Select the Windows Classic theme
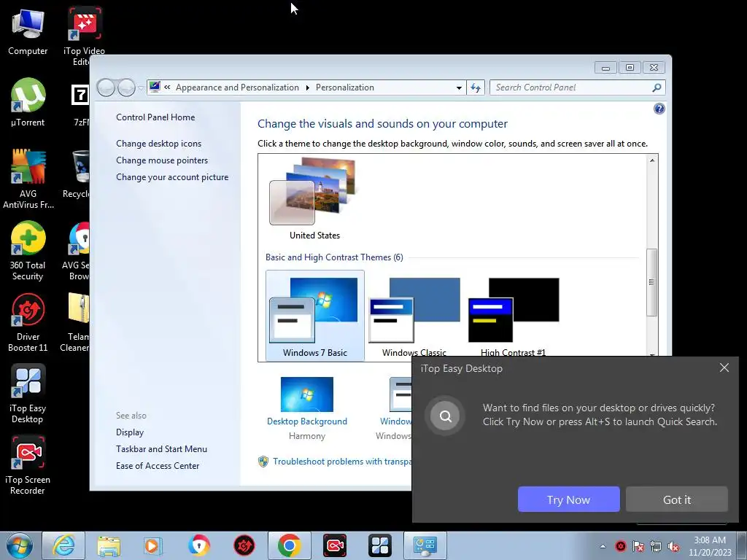The width and height of the screenshot is (747, 560). click(414, 316)
